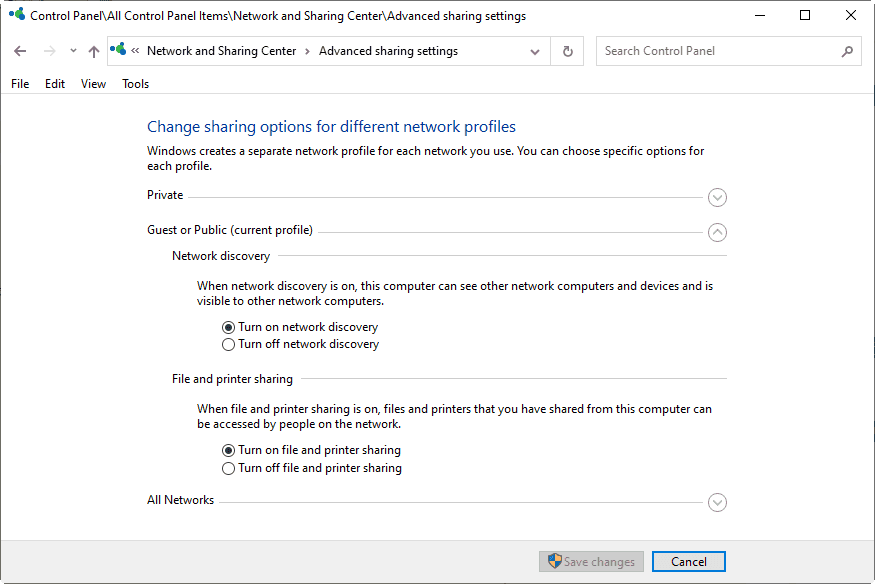Select Turn on network discovery
Screen dimensions: 875x584
(228, 326)
